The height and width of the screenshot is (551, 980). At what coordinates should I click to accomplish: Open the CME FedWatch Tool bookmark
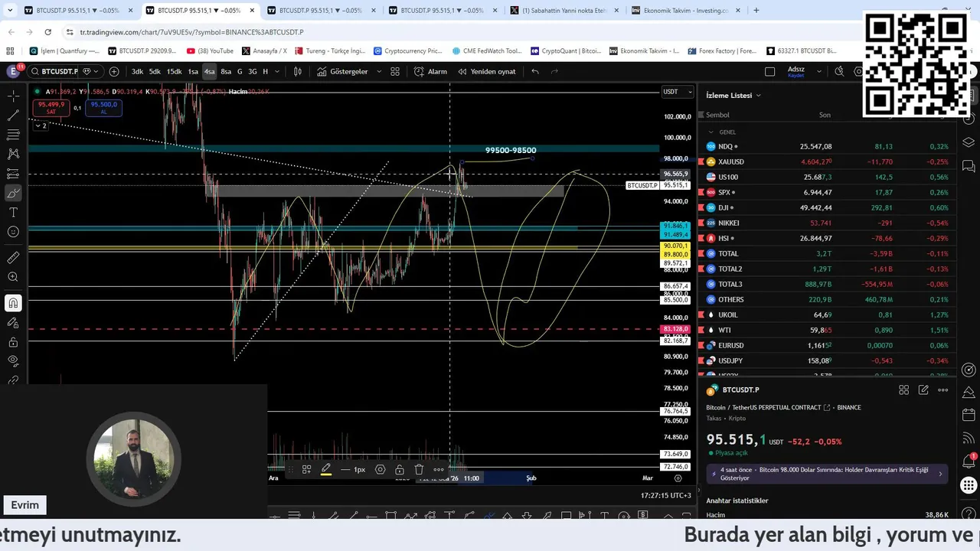486,51
